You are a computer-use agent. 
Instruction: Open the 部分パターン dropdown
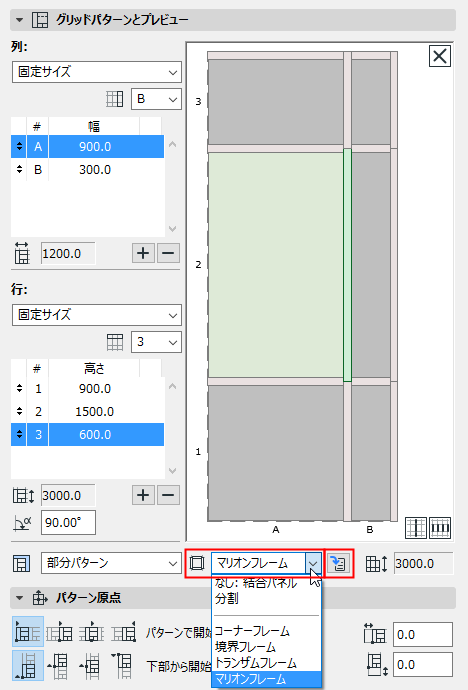coord(111,563)
